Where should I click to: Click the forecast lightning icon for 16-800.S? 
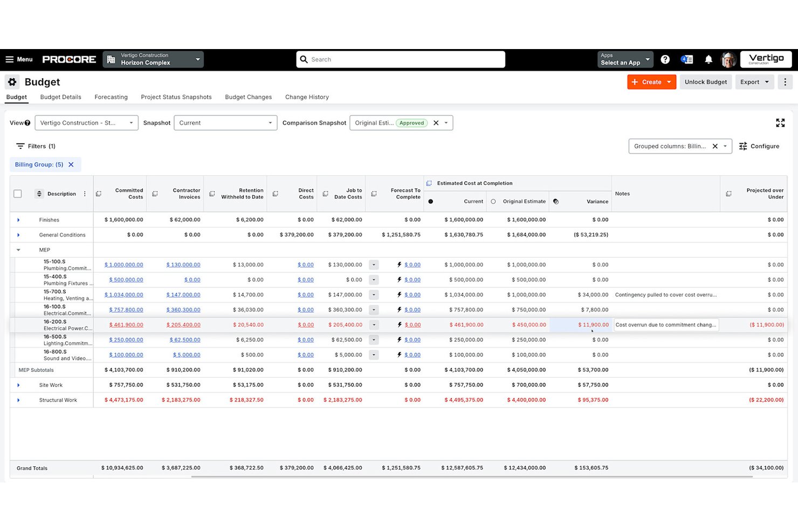click(400, 355)
